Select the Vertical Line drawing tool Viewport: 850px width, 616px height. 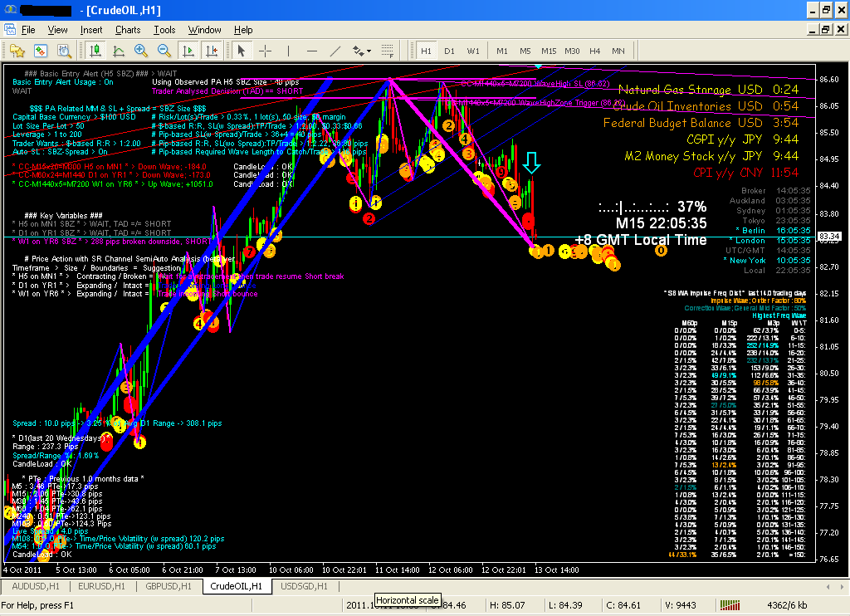pos(289,51)
